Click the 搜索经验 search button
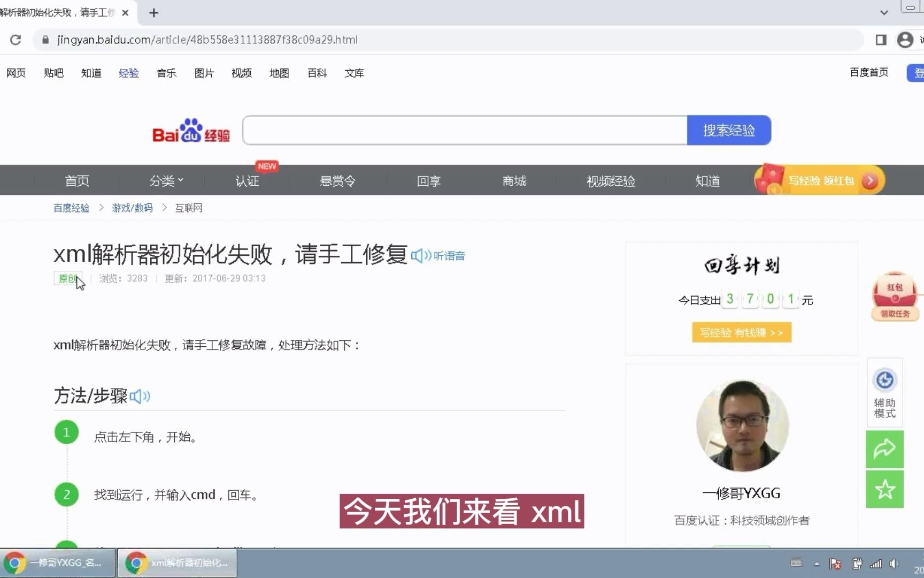This screenshot has height=578, width=924. (x=729, y=130)
